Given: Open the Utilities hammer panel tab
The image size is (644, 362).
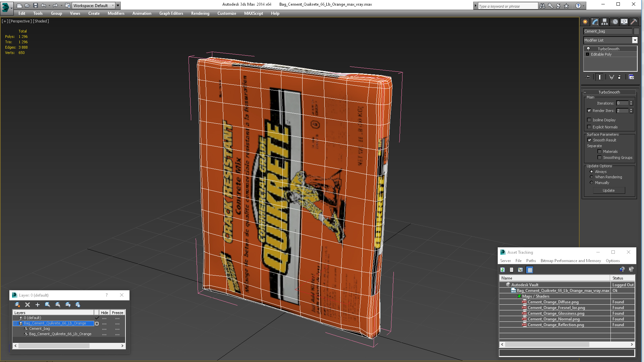Looking at the screenshot, I should [x=634, y=22].
